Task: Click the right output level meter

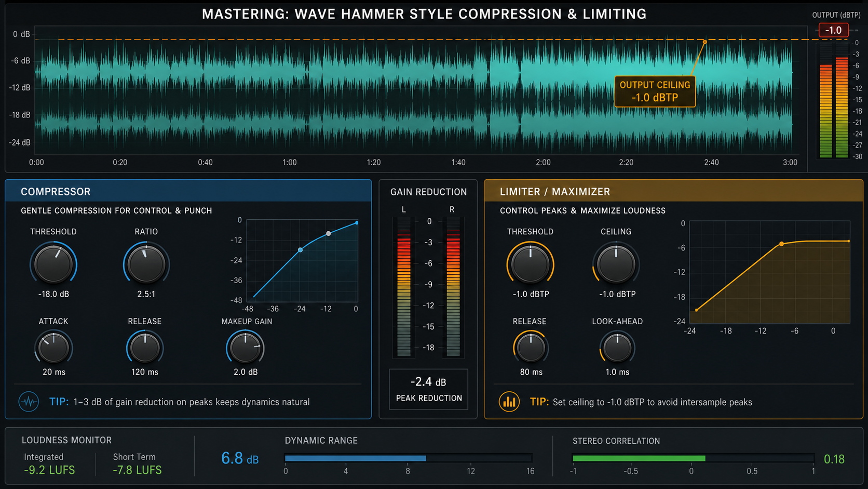Action: tap(842, 100)
